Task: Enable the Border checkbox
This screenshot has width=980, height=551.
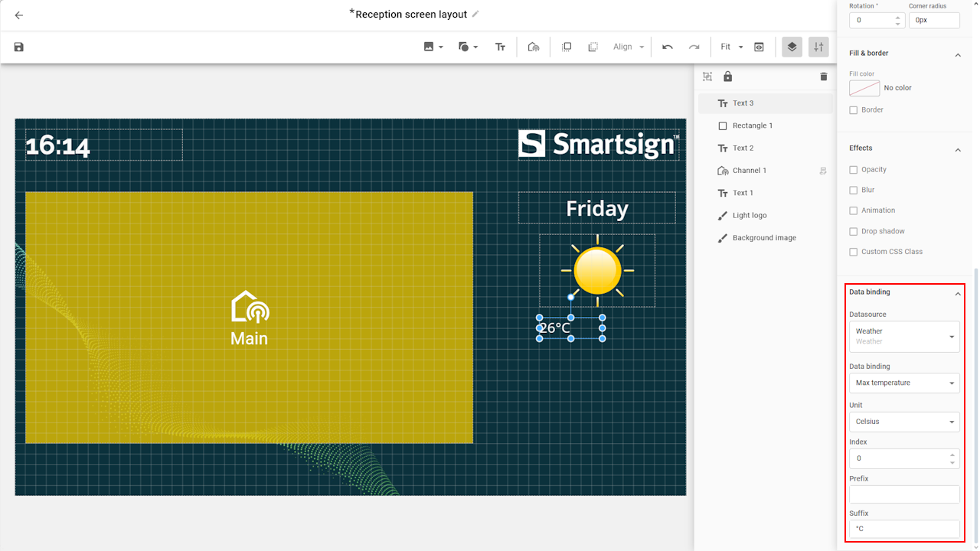Action: pyautogui.click(x=854, y=110)
